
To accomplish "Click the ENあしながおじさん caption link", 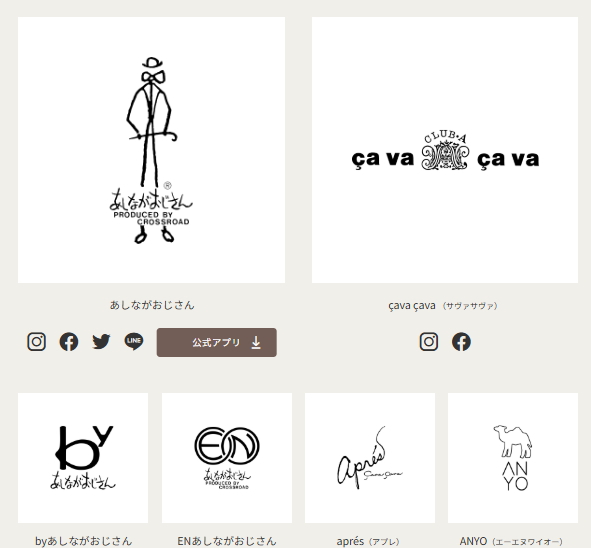I will tap(227, 541).
